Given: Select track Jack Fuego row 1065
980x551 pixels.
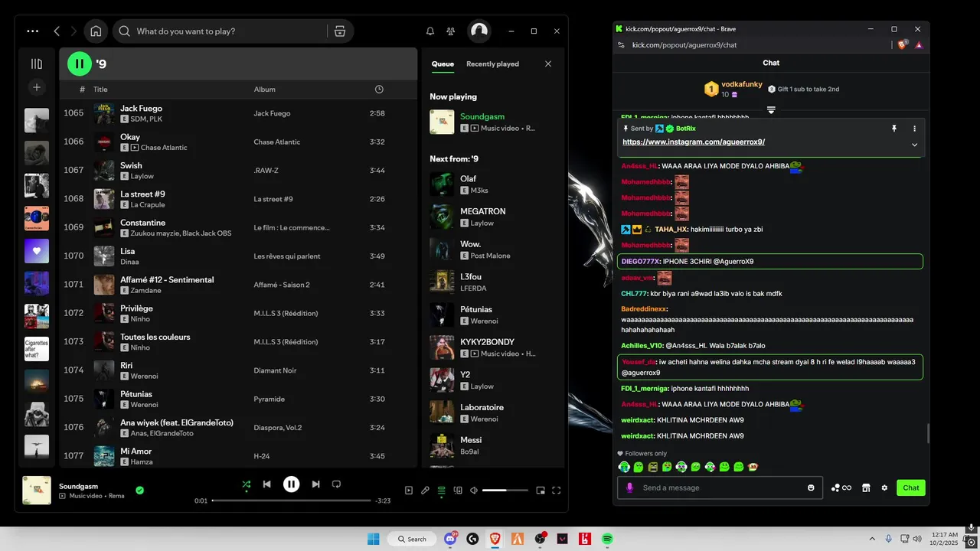Looking at the screenshot, I should (238, 113).
